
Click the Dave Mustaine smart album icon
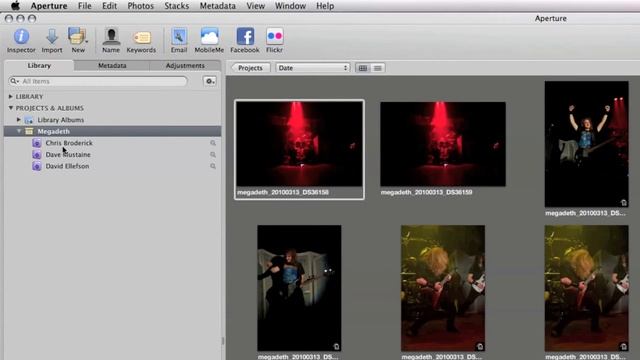click(x=37, y=155)
